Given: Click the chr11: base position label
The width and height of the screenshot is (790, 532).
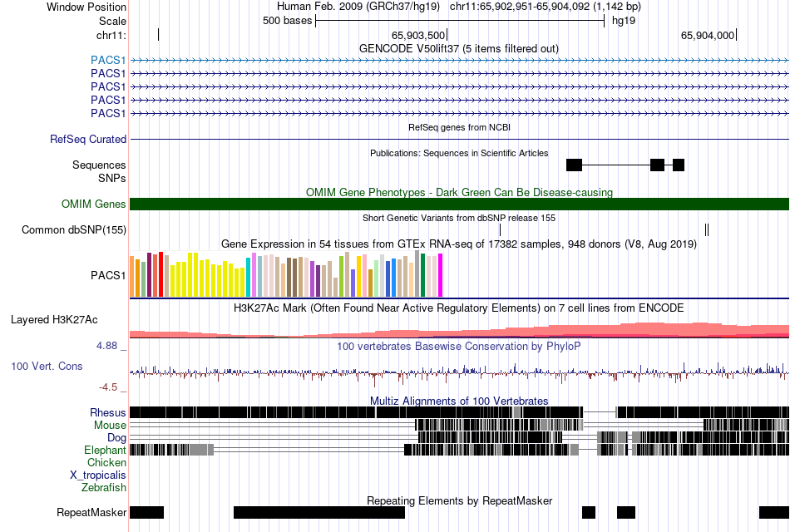Looking at the screenshot, I should [x=111, y=35].
